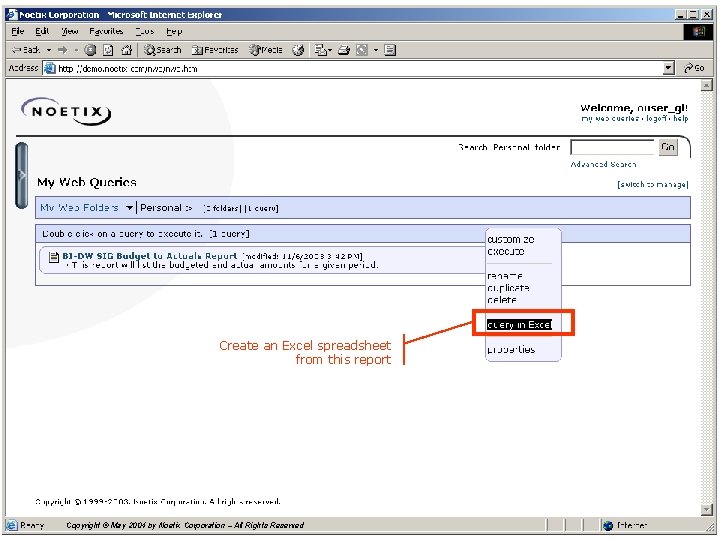This screenshot has height=540, width=720.
Task: Open the Edit menu
Action: click(42, 31)
